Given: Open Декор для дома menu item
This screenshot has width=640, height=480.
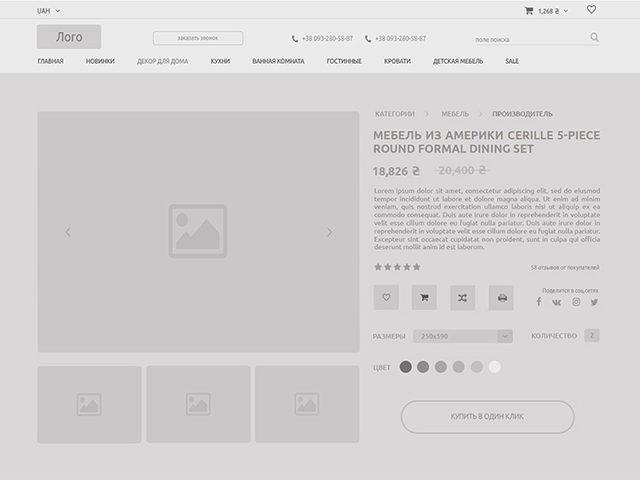Looking at the screenshot, I should click(162, 61).
